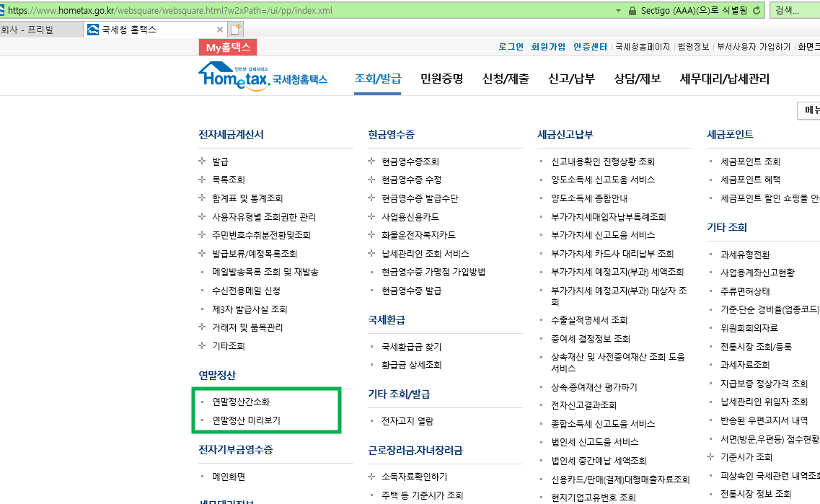The height and width of the screenshot is (504, 820).
Task: Expand the 사업용신용카드 plus icon
Action: point(371,216)
